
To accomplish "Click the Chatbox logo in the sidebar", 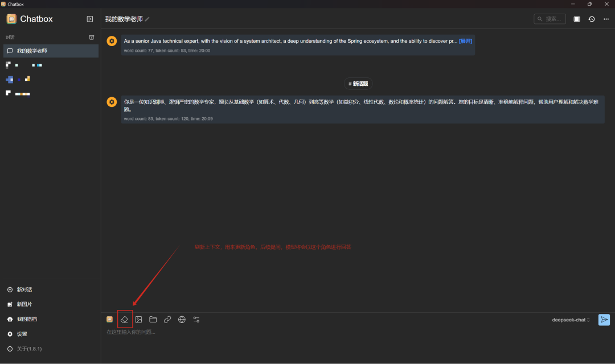I will (11, 19).
